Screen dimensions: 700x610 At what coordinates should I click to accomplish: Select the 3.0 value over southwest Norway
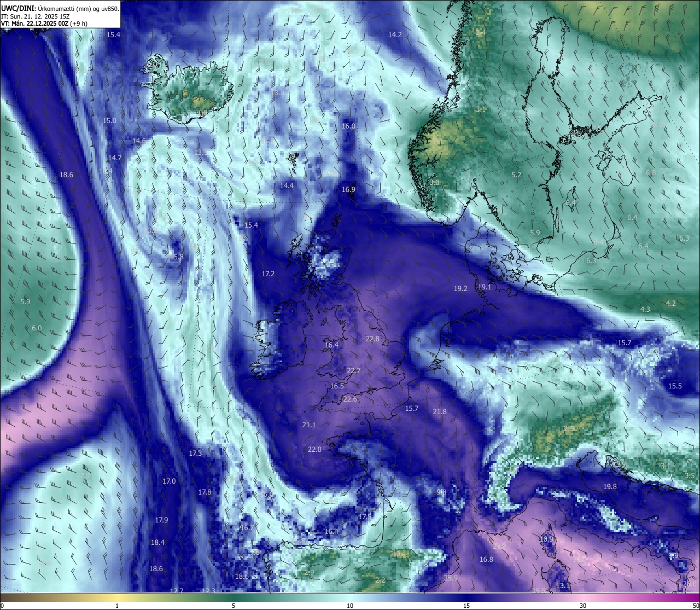(434, 182)
